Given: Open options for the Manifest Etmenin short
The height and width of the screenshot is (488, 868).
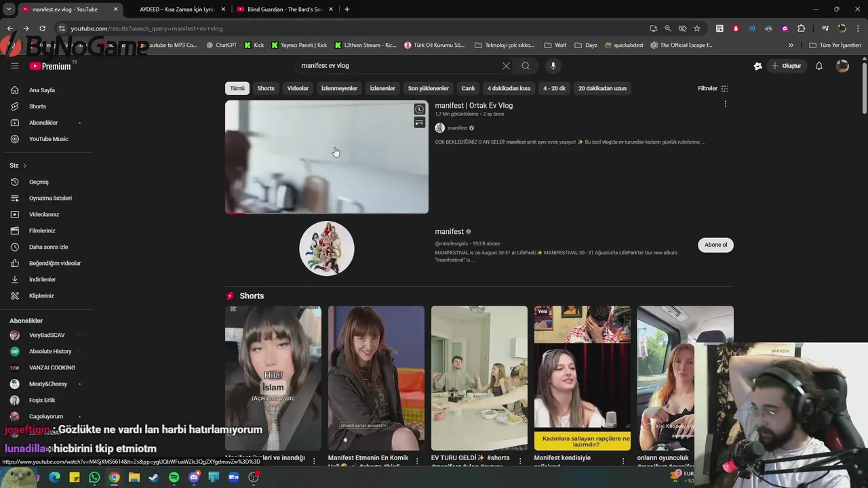Looking at the screenshot, I should tap(417, 461).
